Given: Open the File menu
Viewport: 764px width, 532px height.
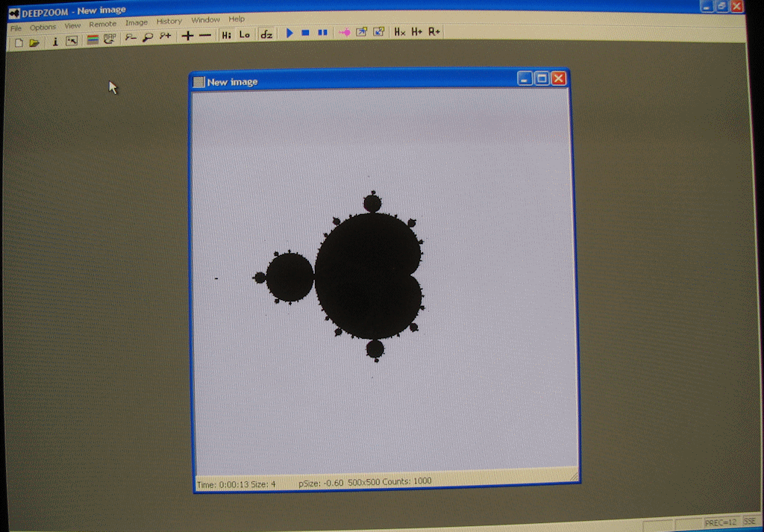Looking at the screenshot, I should click(x=16, y=28).
